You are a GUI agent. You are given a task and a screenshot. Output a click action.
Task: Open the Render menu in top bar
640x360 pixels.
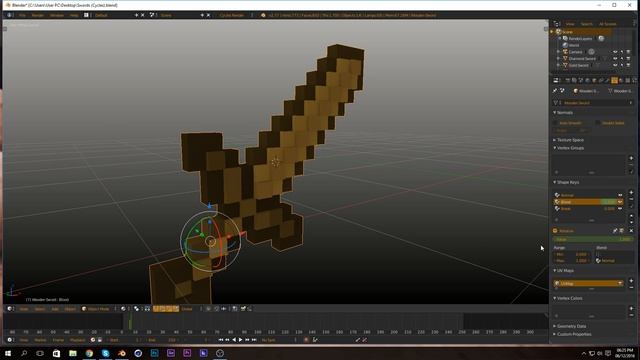38,15
